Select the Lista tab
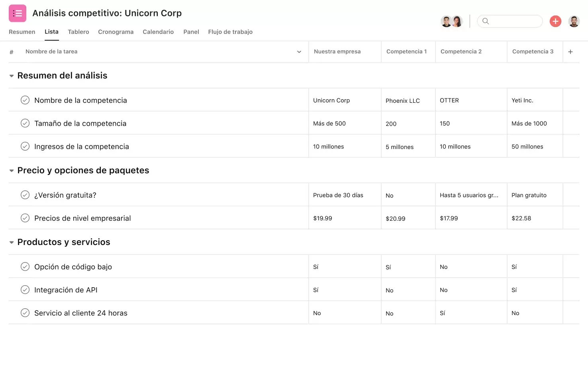The height and width of the screenshot is (392, 588). pos(51,32)
